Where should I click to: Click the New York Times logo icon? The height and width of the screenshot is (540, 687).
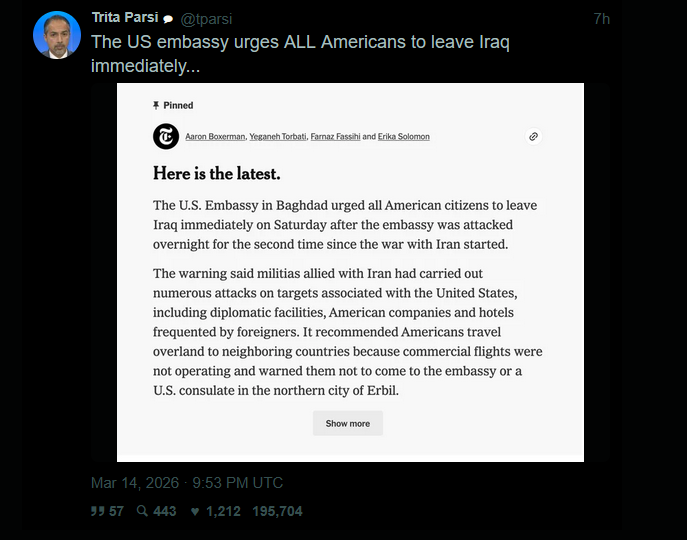(166, 136)
